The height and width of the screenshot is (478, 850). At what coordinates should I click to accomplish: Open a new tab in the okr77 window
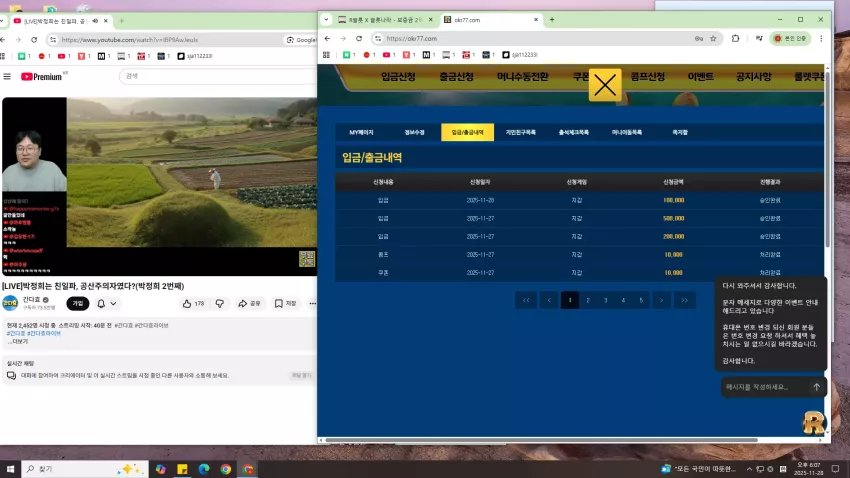tap(552, 20)
